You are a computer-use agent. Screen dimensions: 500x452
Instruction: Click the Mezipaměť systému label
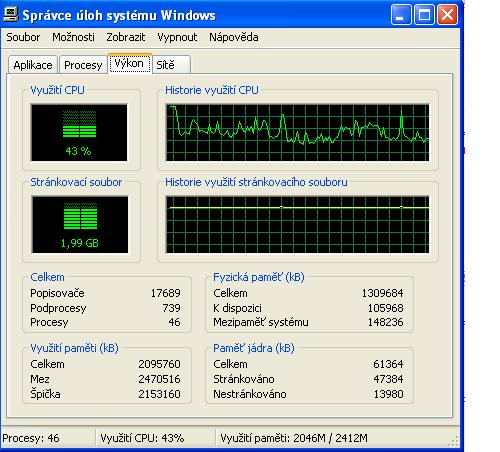point(261,322)
